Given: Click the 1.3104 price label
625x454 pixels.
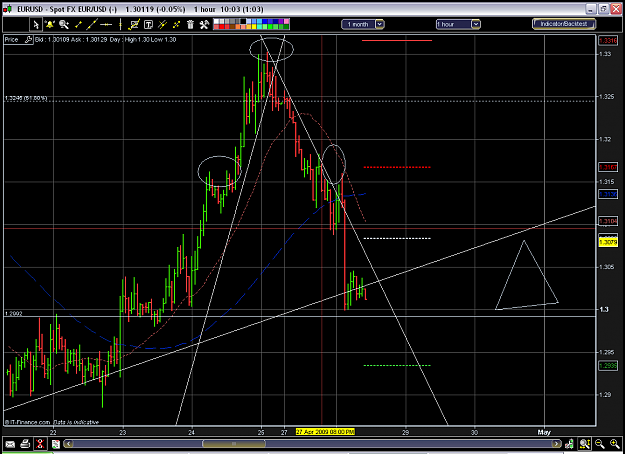Looking at the screenshot, I should pos(608,221).
